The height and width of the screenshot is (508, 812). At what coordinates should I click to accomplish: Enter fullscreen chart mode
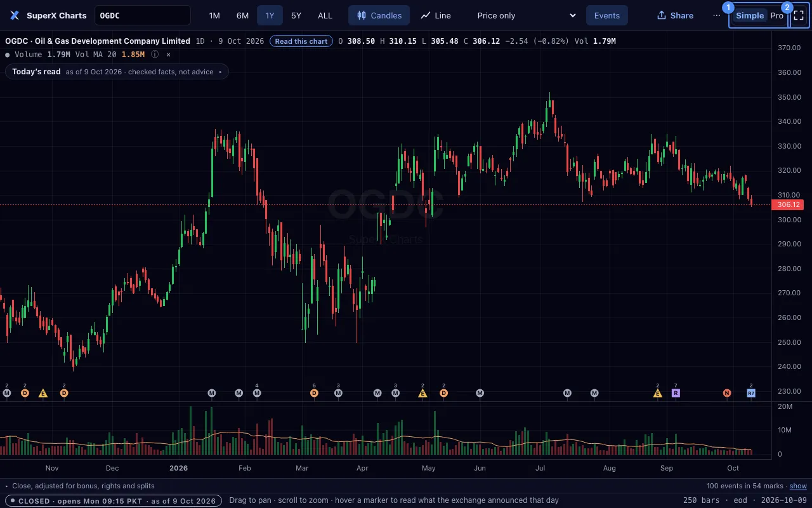click(x=799, y=15)
